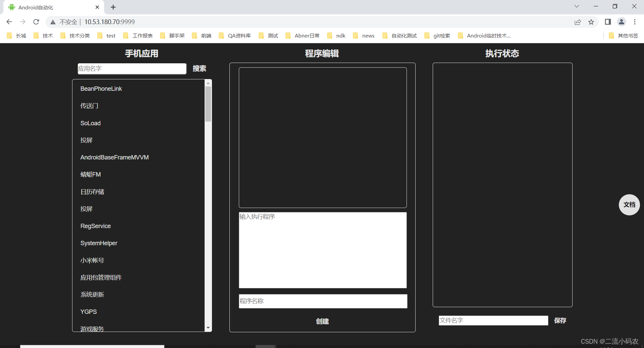This screenshot has height=348, width=644.
Task: Open the 自动化测试 bookmark folder
Action: [399, 36]
